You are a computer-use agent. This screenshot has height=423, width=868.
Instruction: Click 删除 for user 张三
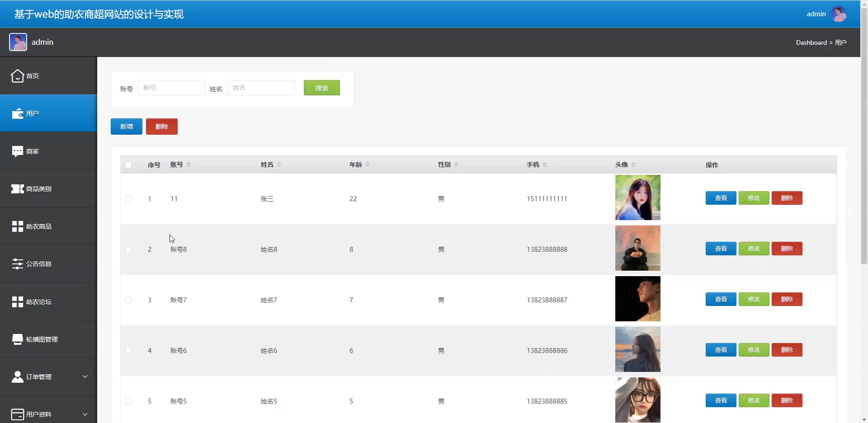(x=787, y=198)
